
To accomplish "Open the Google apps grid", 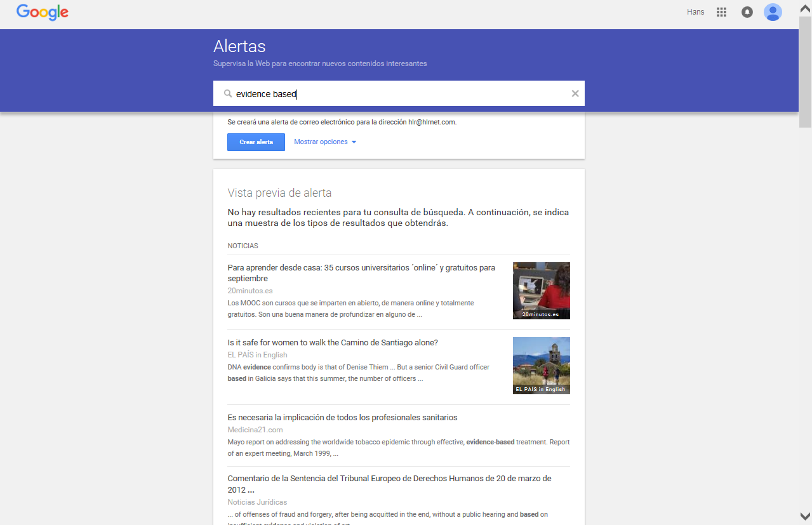I will tap(721, 12).
